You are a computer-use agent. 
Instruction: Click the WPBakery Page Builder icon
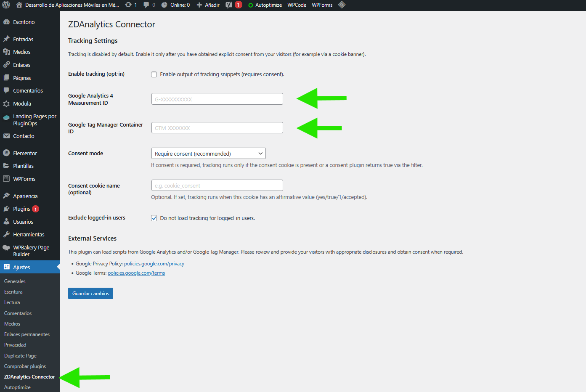tap(6, 248)
